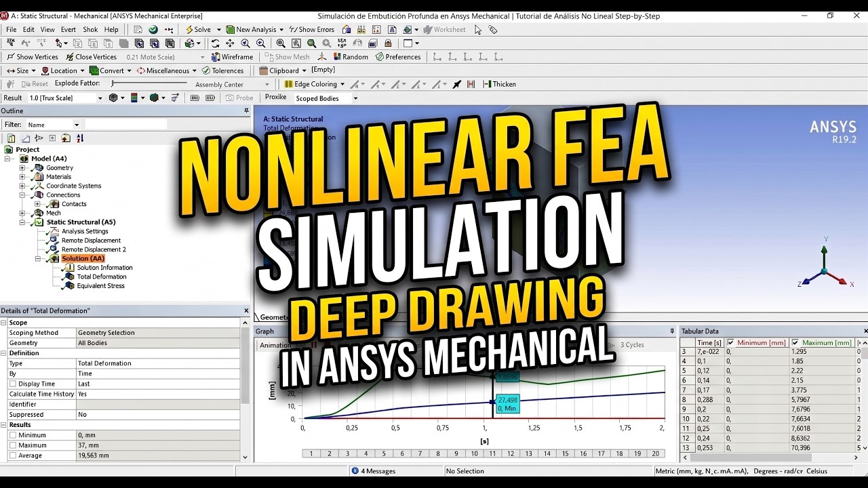Image resolution: width=868 pixels, height=488 pixels.
Task: Toggle the Display Time checkbox
Action: click(13, 384)
